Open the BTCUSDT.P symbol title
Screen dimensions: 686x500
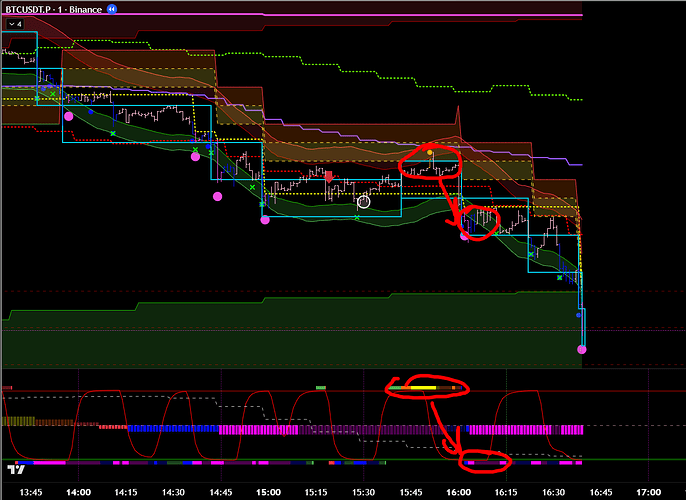[32, 8]
